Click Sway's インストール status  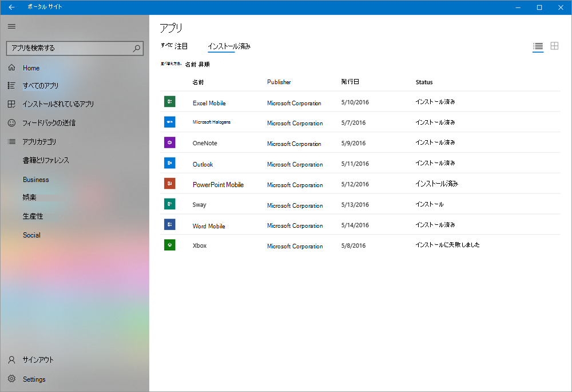430,204
